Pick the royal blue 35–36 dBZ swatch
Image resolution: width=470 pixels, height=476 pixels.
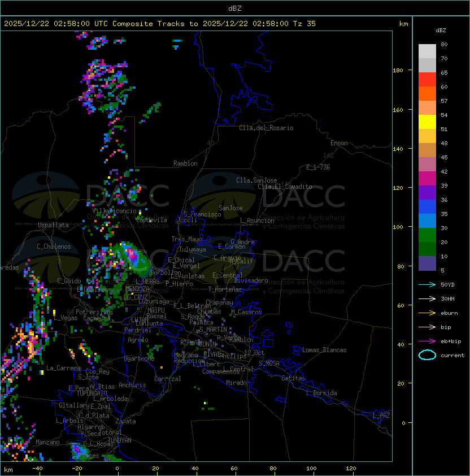point(427,206)
